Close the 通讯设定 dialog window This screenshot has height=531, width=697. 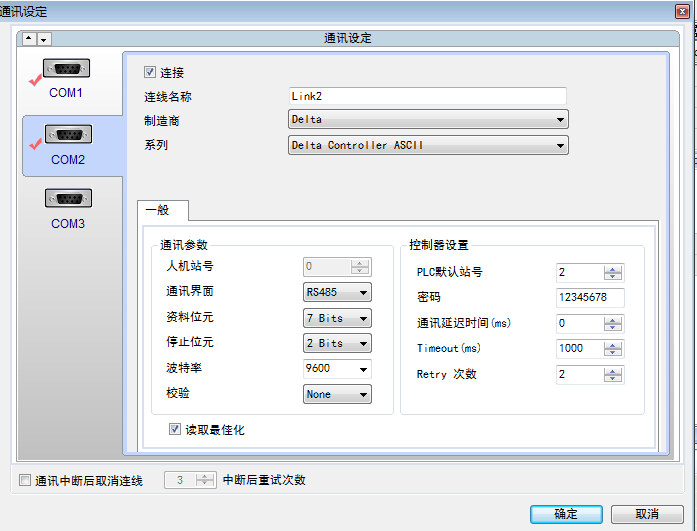[x=681, y=11]
